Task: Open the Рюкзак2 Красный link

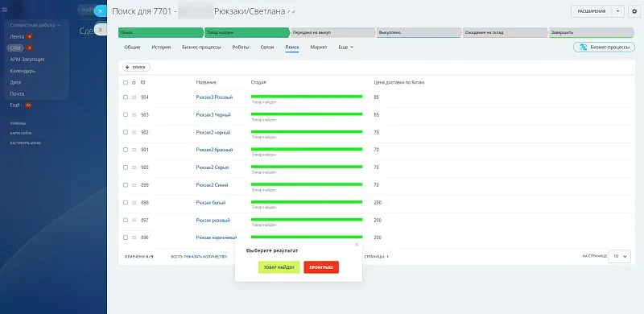Action: [214, 150]
